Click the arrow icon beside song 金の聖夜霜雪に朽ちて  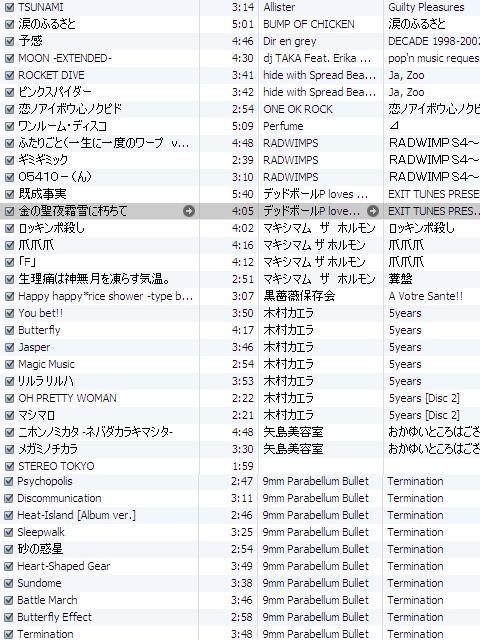[x=189, y=211]
